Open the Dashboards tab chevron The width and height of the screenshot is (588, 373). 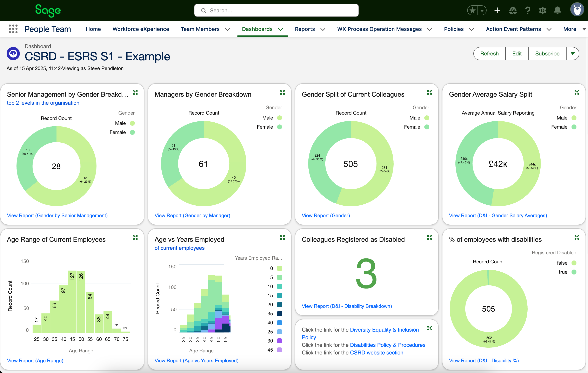[281, 29]
